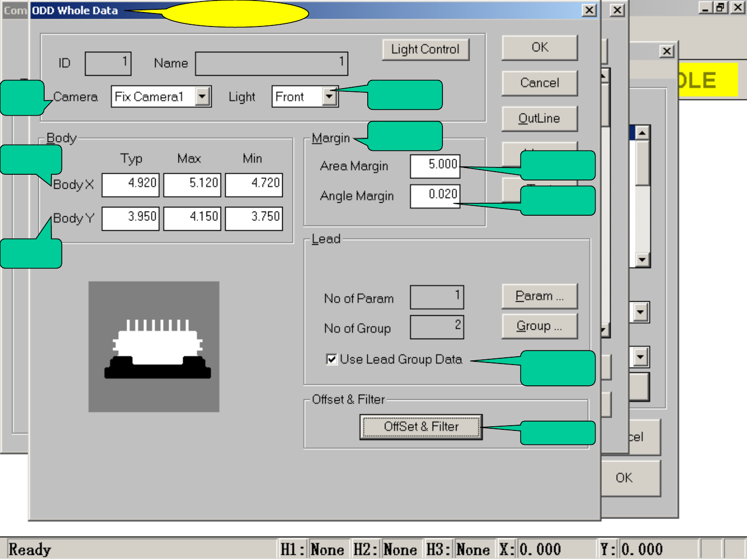Select the Body Y Min value field
Viewport: 747px width, 560px height.
(254, 218)
